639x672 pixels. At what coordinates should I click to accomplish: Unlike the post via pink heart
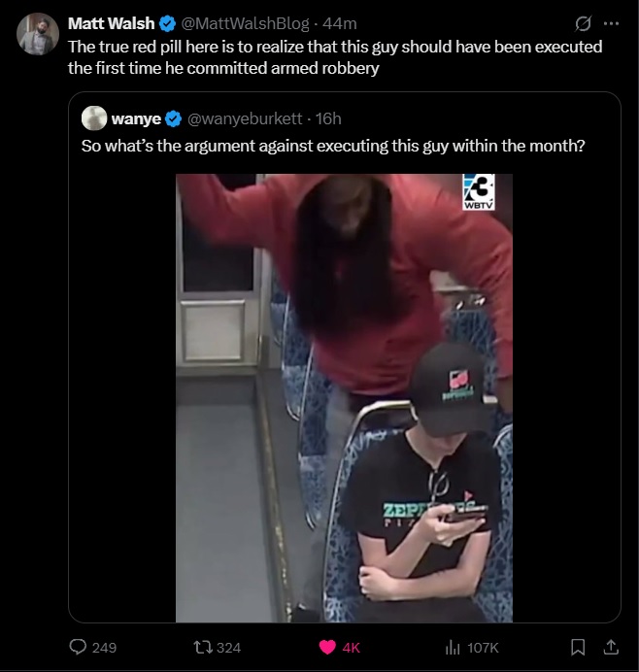(x=327, y=647)
